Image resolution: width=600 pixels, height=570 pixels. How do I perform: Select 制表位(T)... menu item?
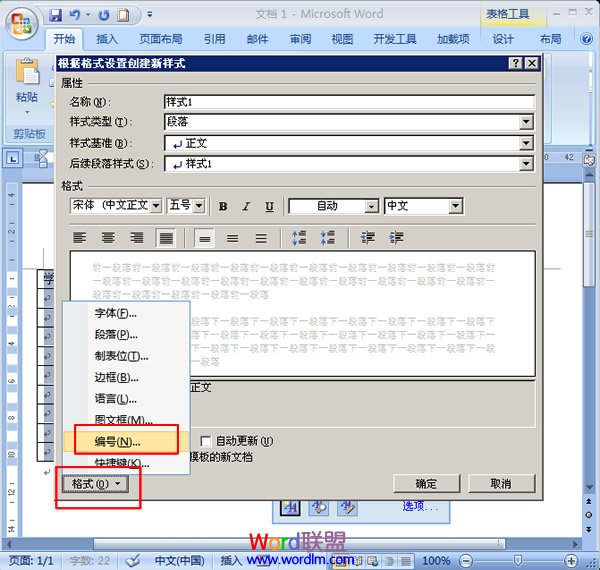pyautogui.click(x=126, y=356)
